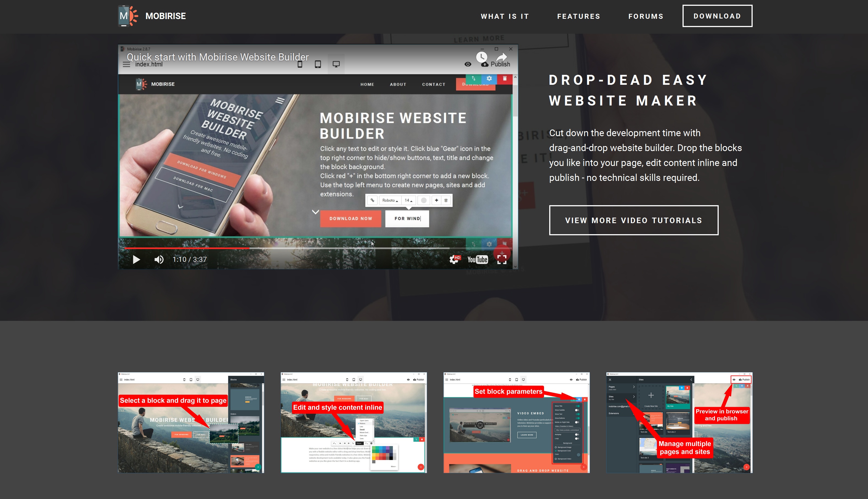
Task: Click the hamburger menu icon top-left
Action: point(128,65)
